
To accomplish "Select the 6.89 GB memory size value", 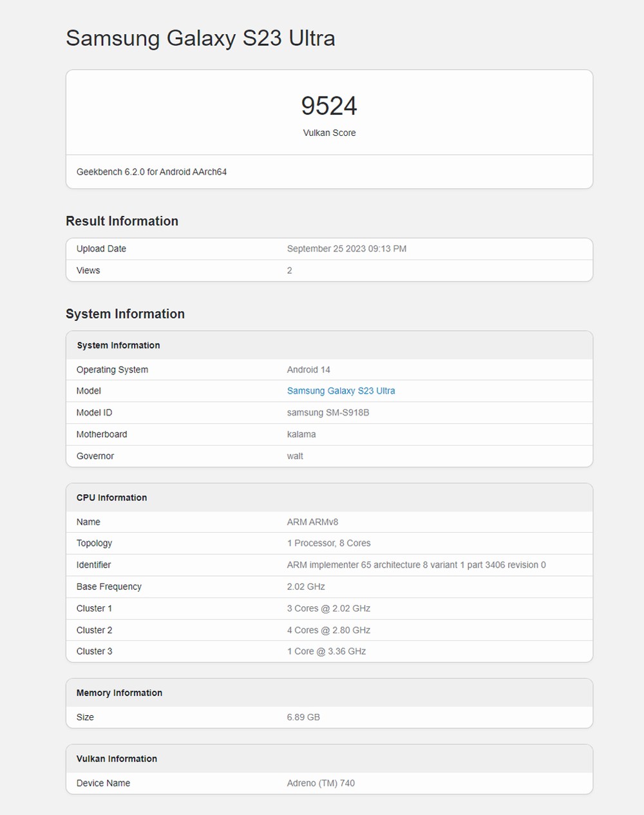I will 303,717.
